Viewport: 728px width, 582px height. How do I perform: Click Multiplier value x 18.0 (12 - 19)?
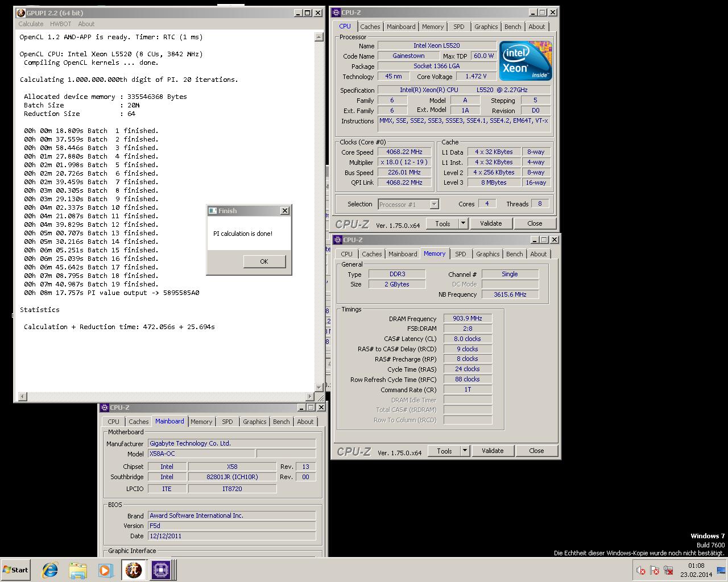404,162
